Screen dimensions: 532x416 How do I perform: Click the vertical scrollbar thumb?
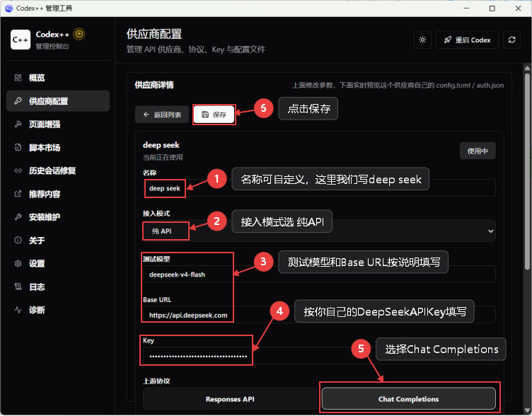pyautogui.click(x=527, y=171)
